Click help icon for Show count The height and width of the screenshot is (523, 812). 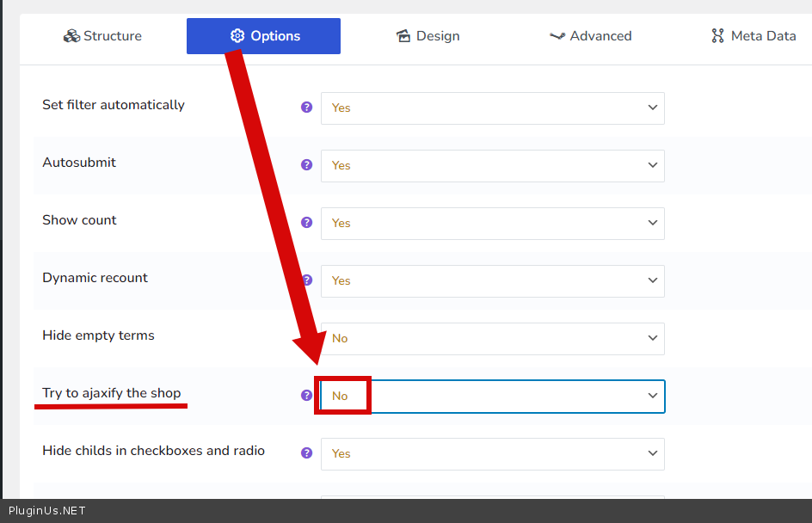(x=306, y=223)
